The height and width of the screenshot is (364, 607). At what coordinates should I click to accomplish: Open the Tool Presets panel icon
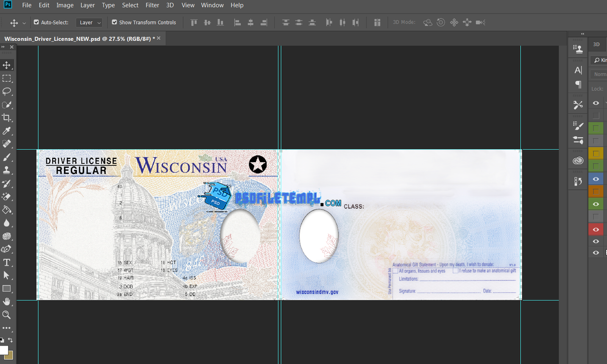pos(578,105)
